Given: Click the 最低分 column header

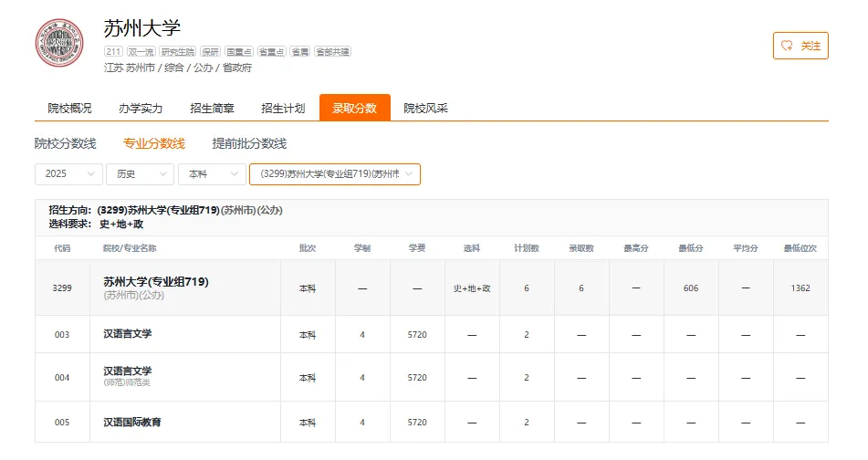Looking at the screenshot, I should click(691, 248).
